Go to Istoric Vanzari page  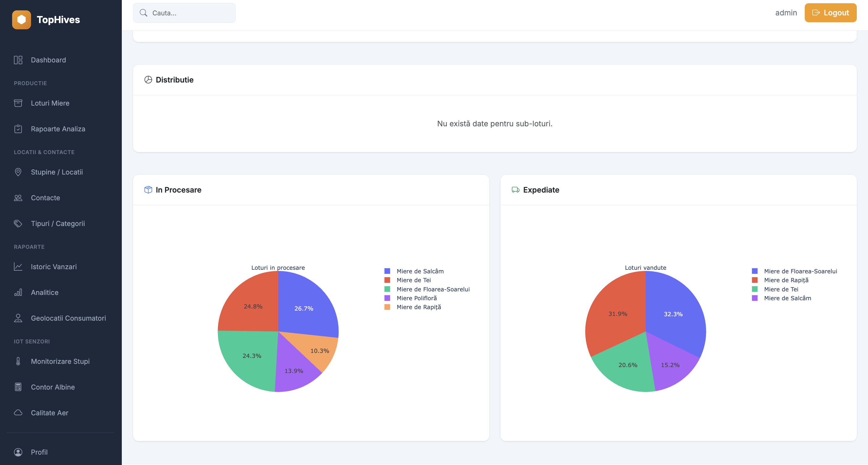coord(54,267)
